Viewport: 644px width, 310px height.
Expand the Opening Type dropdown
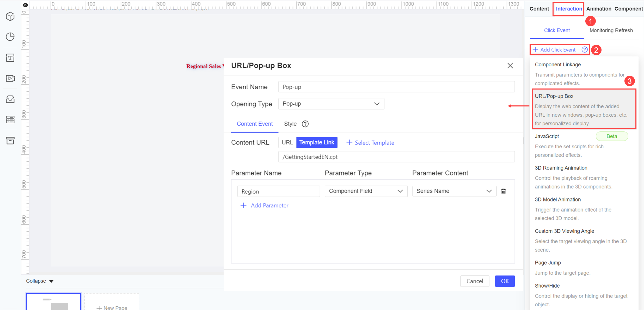point(331,104)
